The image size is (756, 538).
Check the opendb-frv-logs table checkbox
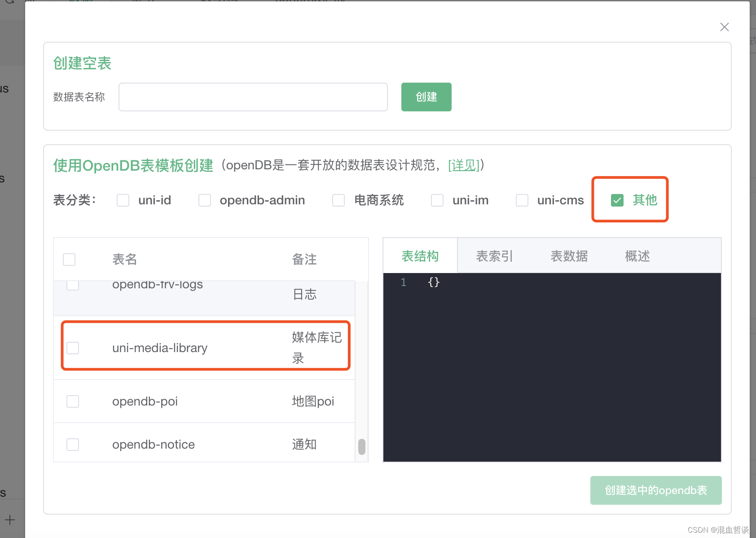[x=73, y=284]
